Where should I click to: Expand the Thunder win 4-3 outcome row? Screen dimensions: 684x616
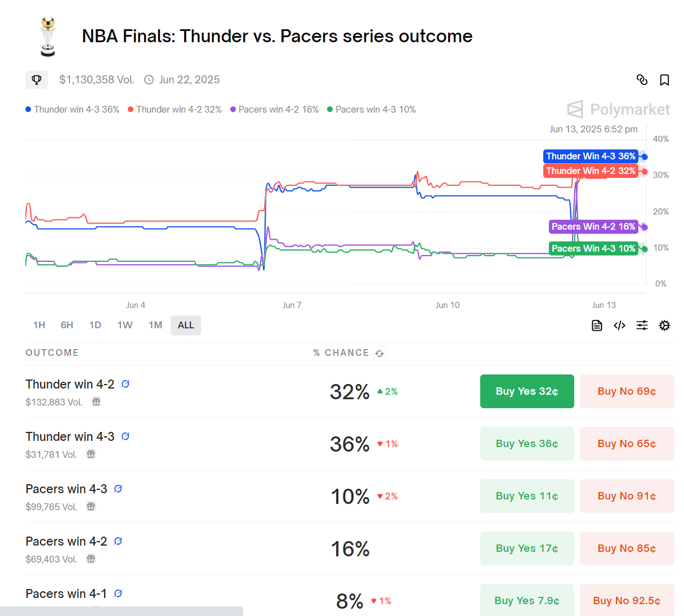point(70,437)
